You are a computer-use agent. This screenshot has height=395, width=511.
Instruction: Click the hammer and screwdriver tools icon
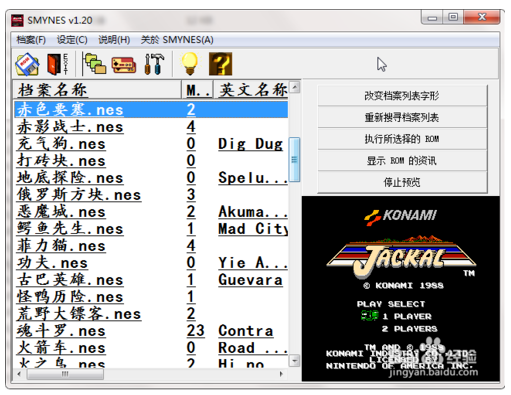(x=154, y=64)
